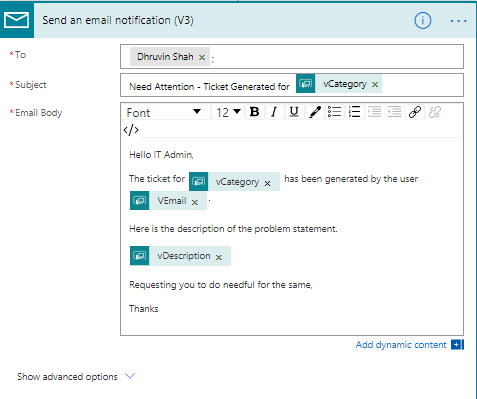Toggle bold formatting
This screenshot has height=399, width=477.
coord(254,112)
